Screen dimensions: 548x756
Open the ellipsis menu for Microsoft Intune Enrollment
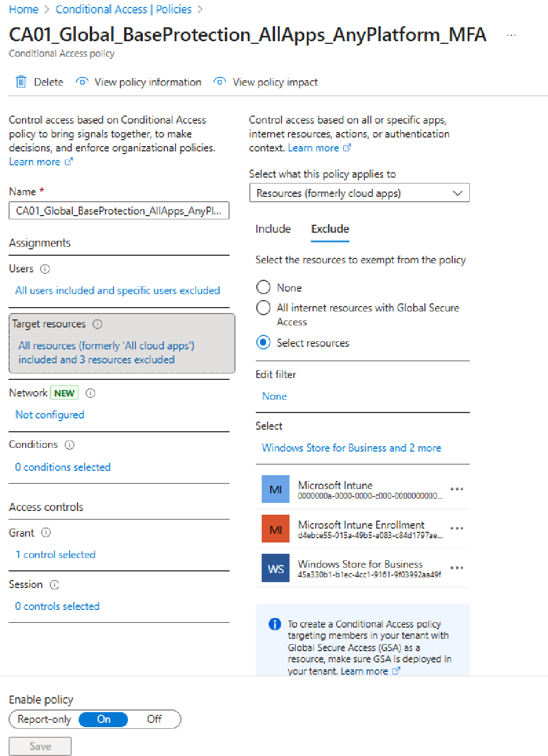456,528
